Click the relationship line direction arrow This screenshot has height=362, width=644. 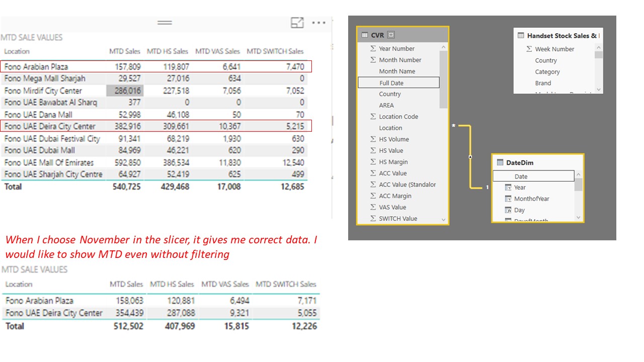coord(470,157)
